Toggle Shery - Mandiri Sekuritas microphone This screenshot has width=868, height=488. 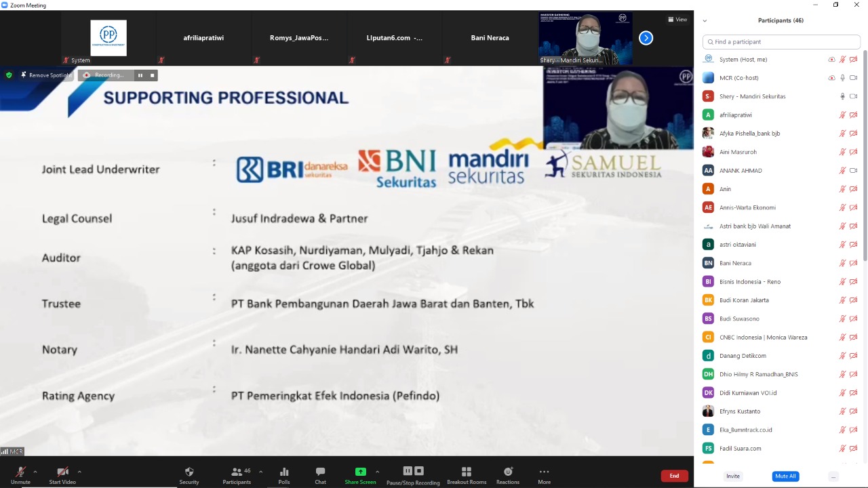coord(843,96)
